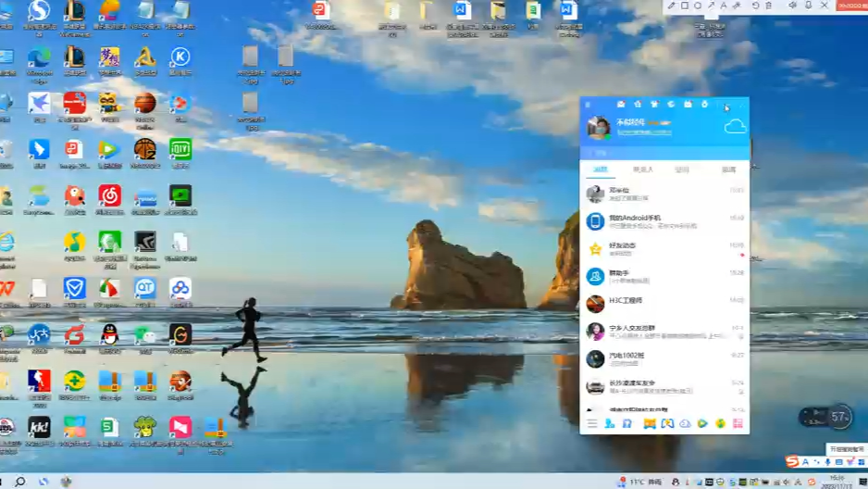Select the pencil tool in annotation toolbar

(671, 5)
